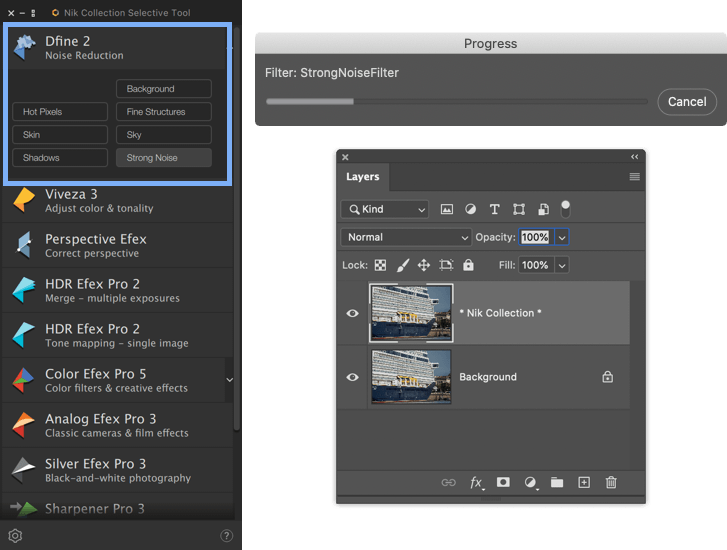Click the Selective Tool panel scrollbar

click(x=237, y=230)
